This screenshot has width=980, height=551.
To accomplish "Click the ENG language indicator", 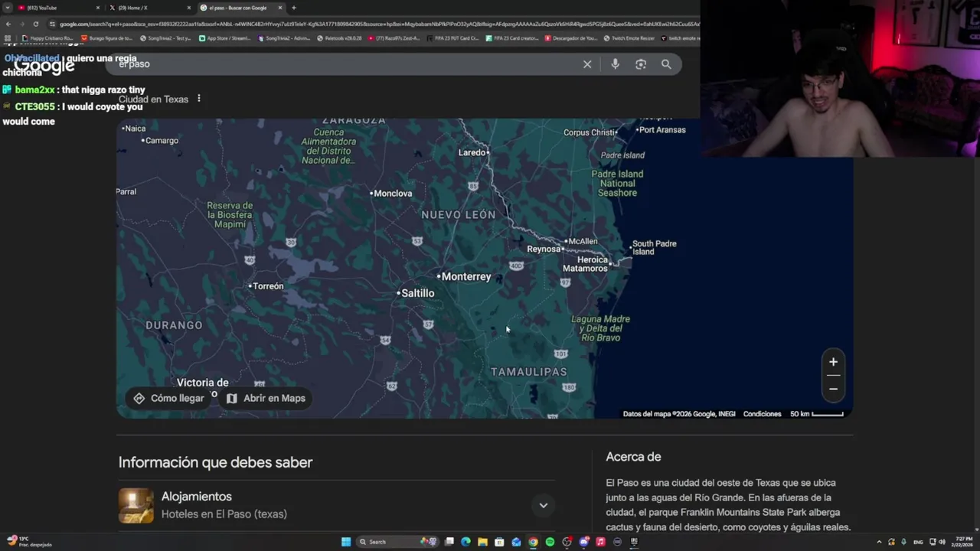I will (918, 542).
